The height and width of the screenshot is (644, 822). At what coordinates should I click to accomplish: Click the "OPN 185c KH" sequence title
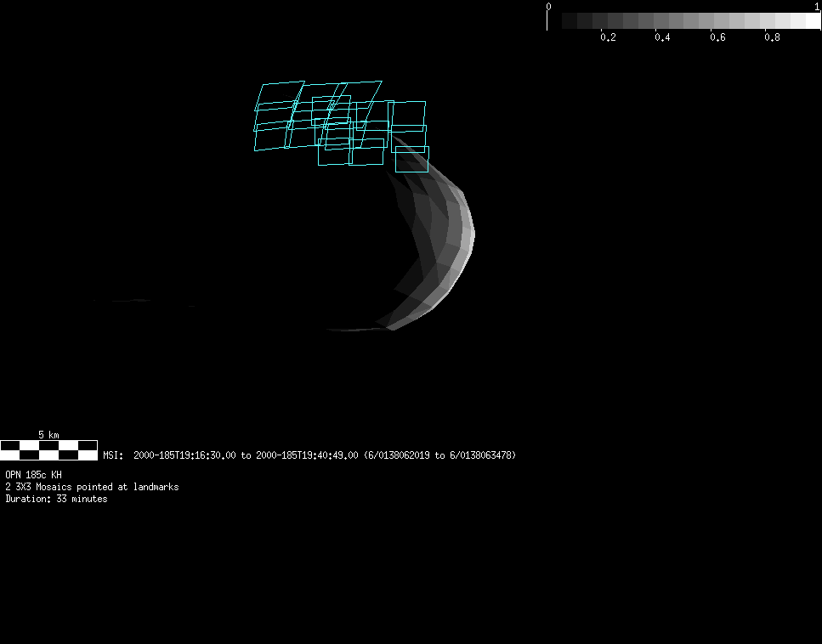click(x=33, y=475)
